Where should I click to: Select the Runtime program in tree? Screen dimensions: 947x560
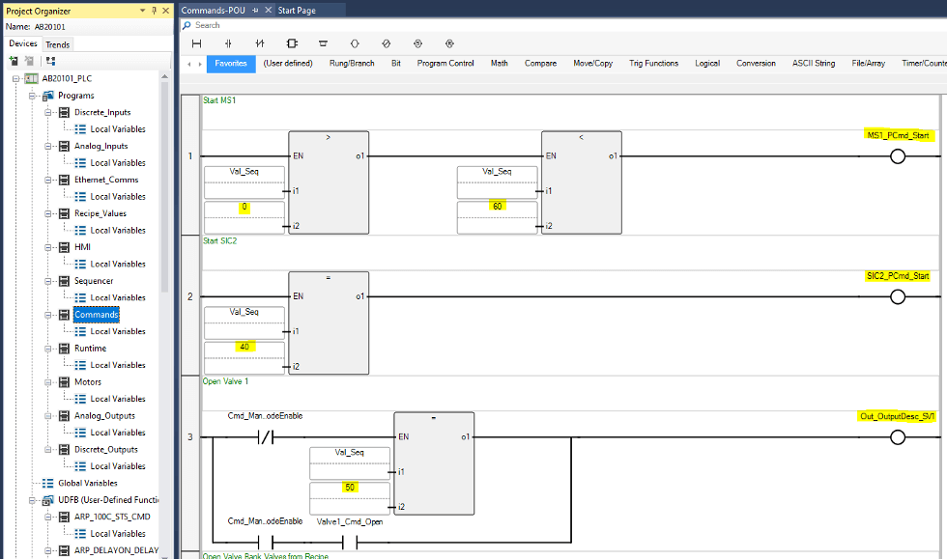[91, 349]
